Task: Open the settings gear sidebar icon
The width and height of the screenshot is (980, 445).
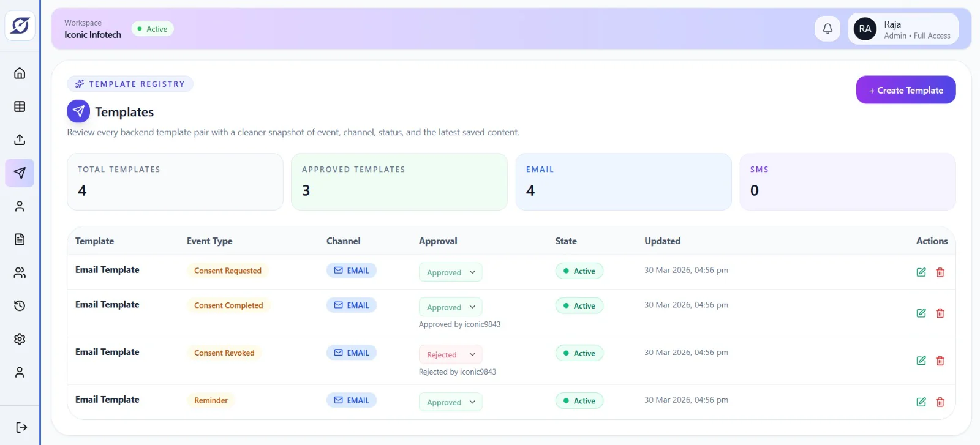Action: (x=20, y=338)
